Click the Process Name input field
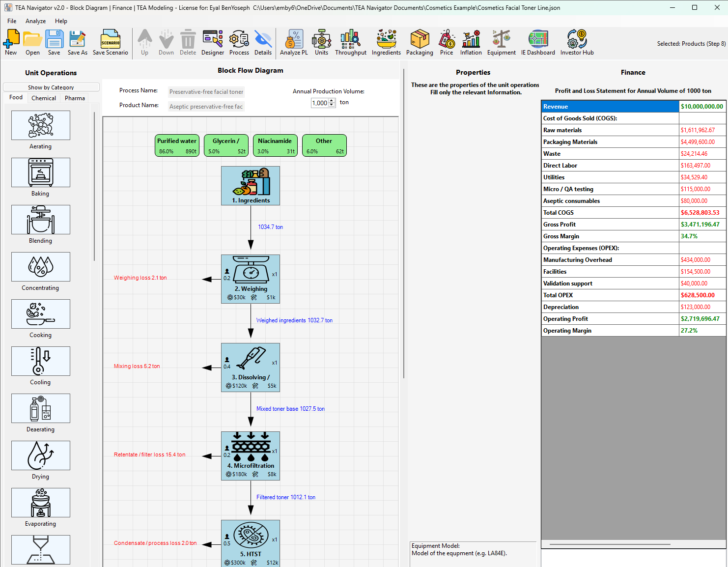The height and width of the screenshot is (567, 728). coord(206,92)
